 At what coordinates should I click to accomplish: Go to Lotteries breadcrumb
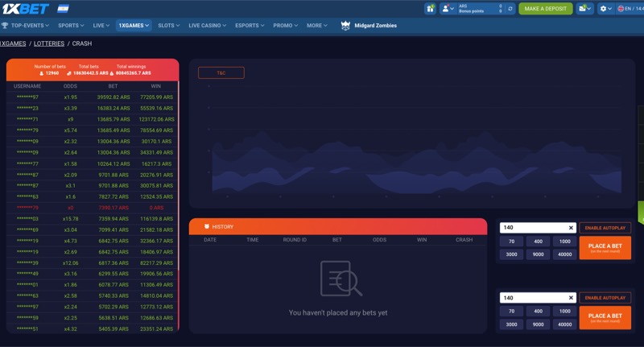click(49, 43)
